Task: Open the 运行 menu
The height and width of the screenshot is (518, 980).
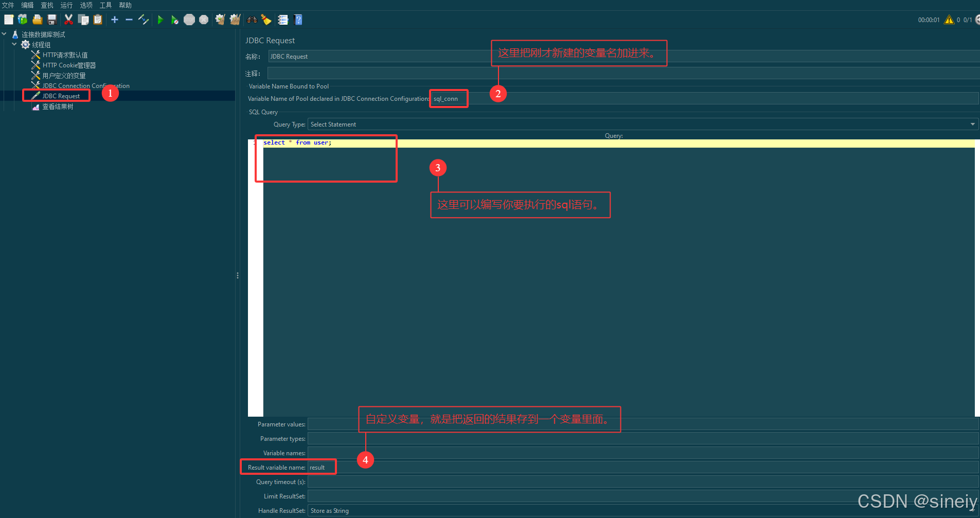Action: pos(66,5)
